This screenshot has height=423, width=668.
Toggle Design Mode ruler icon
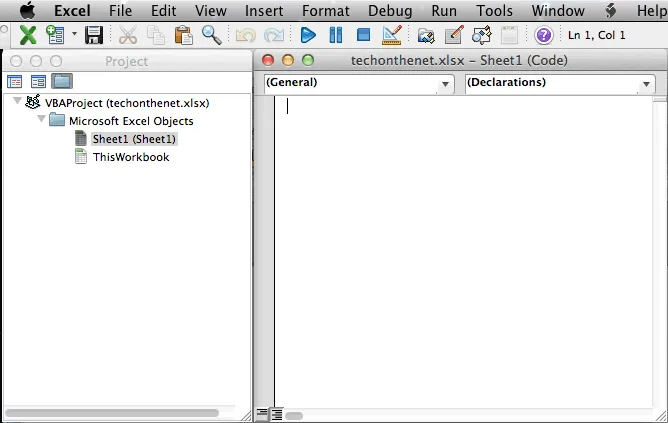click(392, 35)
